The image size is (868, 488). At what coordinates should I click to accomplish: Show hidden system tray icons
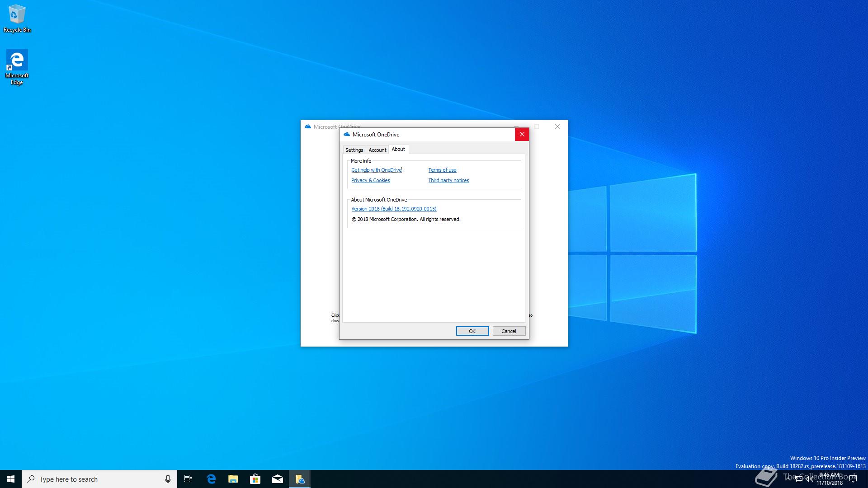(x=788, y=479)
